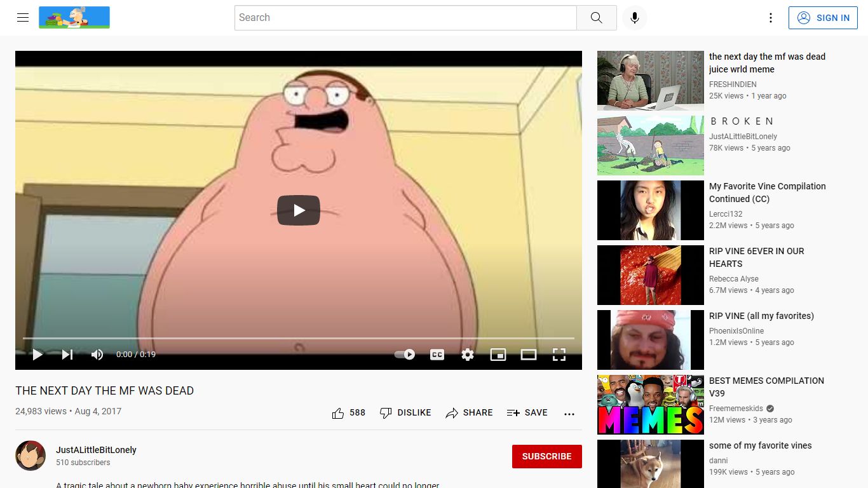Open danni channel name
Screen dimensions: 868x488
(719, 461)
